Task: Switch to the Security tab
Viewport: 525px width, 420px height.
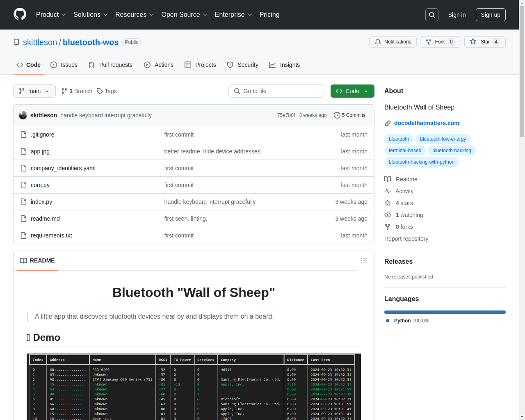Action: click(x=243, y=65)
